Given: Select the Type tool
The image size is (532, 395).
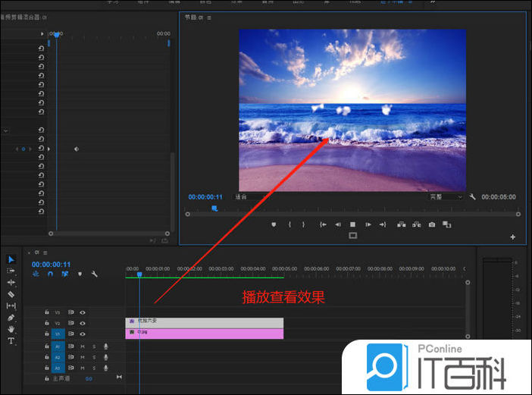Looking at the screenshot, I should point(11,341).
